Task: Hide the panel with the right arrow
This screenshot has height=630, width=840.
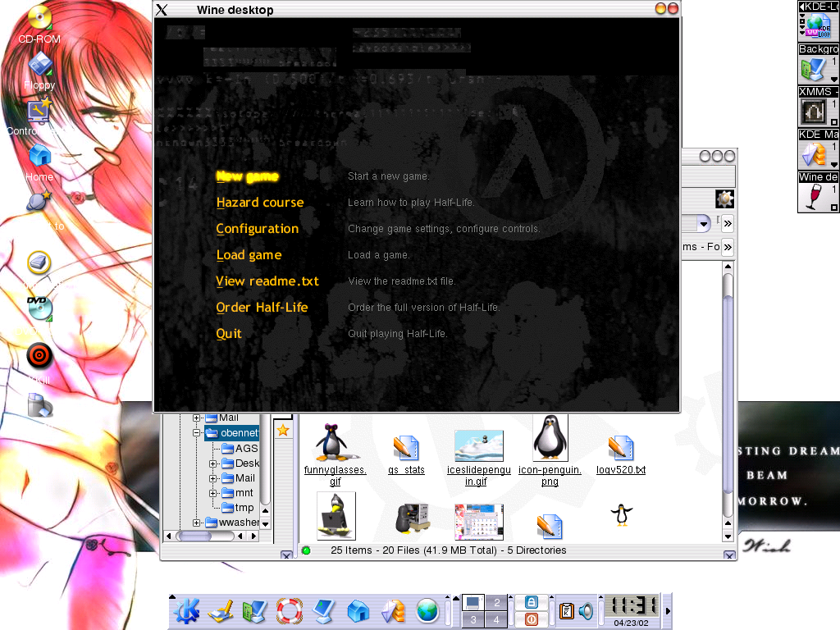Action: point(668,610)
